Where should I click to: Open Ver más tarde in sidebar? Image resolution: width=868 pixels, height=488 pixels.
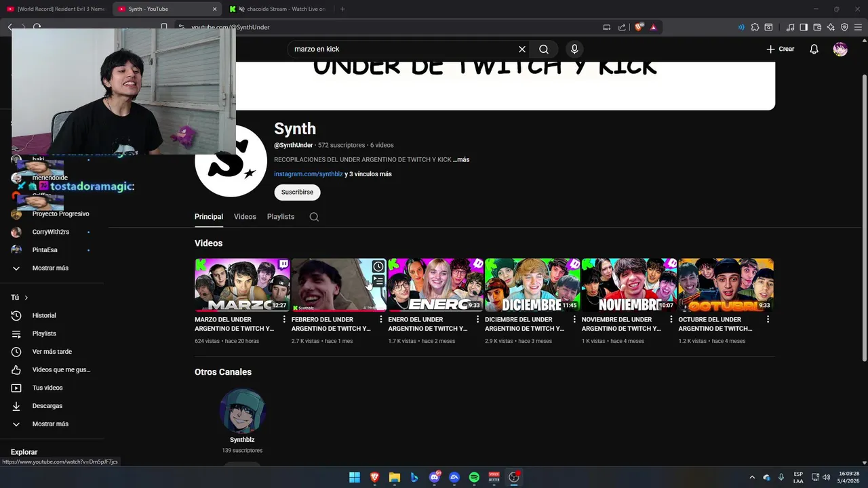click(x=52, y=352)
